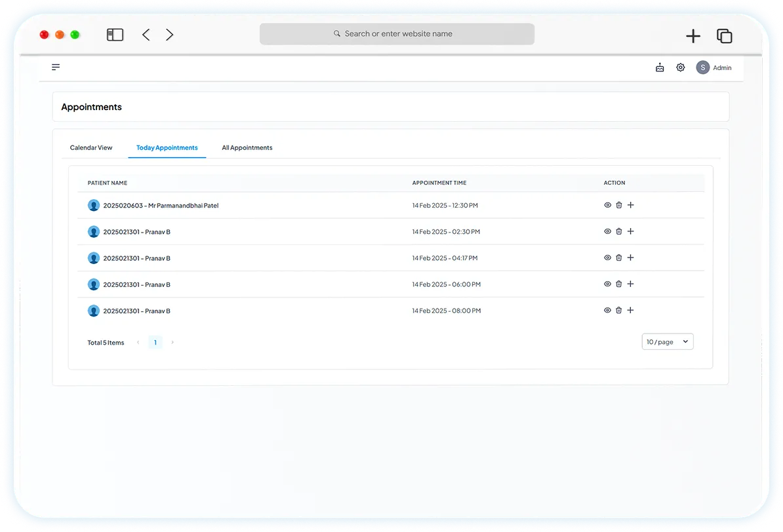Image resolution: width=783 pixels, height=532 pixels.
Task: Open the settings gear icon
Action: tap(680, 67)
